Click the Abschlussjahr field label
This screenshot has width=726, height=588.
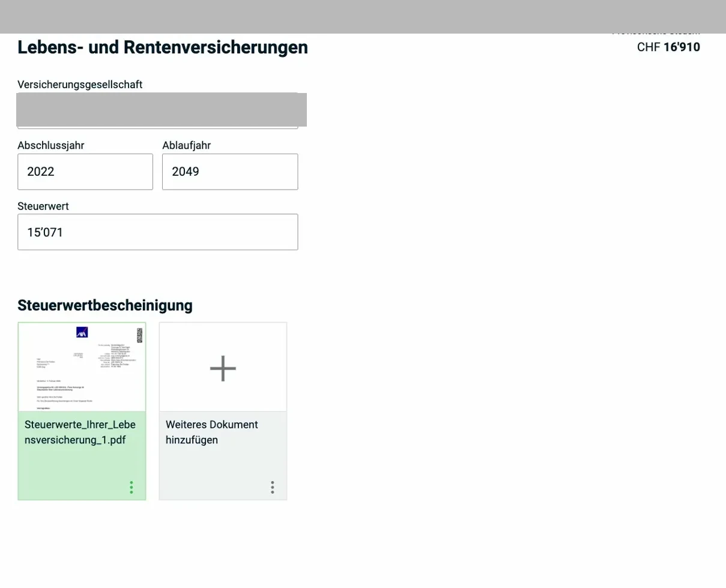(x=50, y=145)
